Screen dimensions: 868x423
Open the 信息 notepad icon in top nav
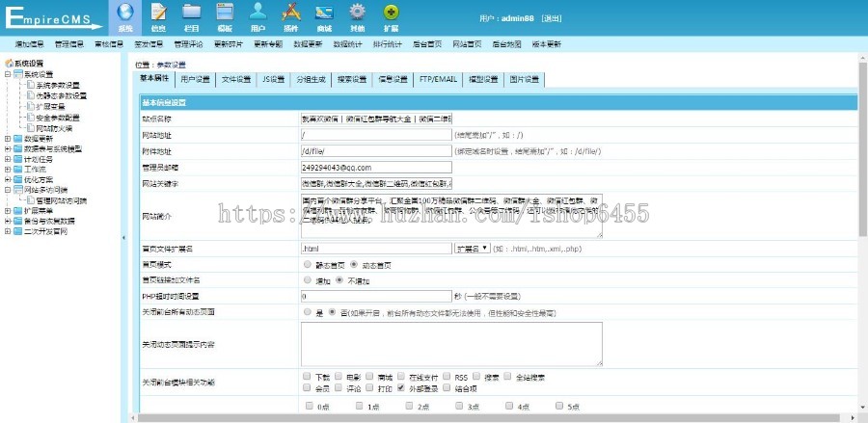point(158,13)
